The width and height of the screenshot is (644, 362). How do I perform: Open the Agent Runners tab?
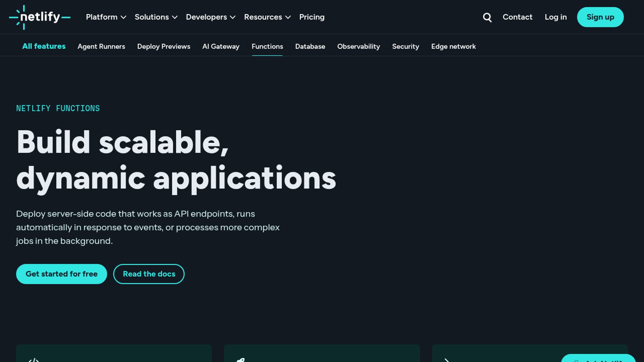click(101, 47)
